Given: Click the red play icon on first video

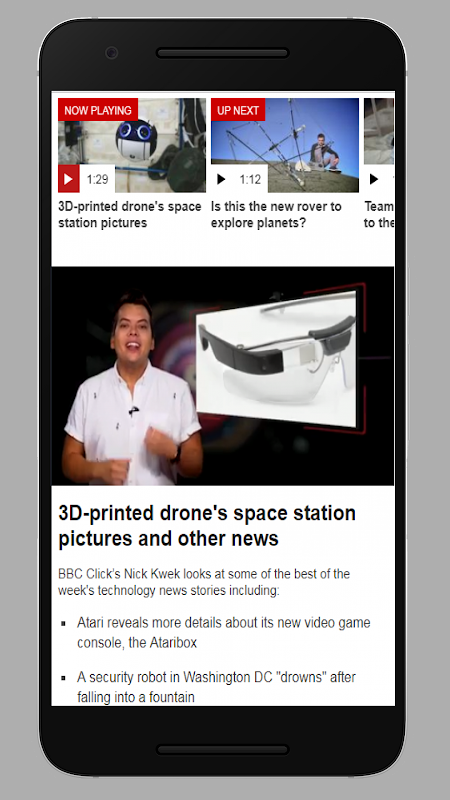Looking at the screenshot, I should [x=68, y=179].
